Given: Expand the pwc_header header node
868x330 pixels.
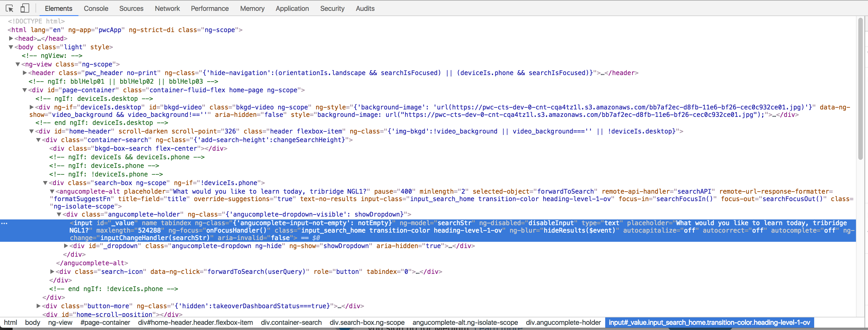Looking at the screenshot, I should (25, 73).
